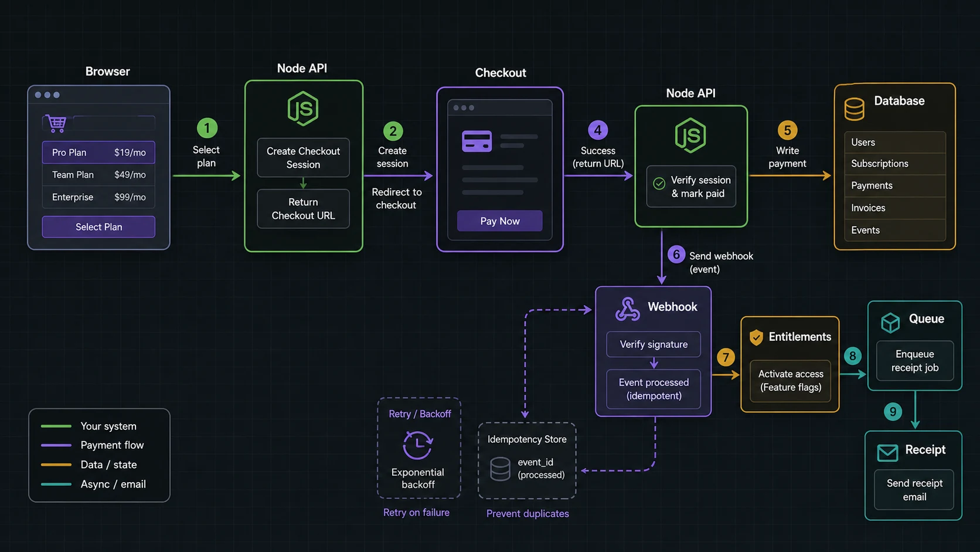Open the Users table row in Database
Screen dimensions: 980x552
pyautogui.click(x=894, y=142)
